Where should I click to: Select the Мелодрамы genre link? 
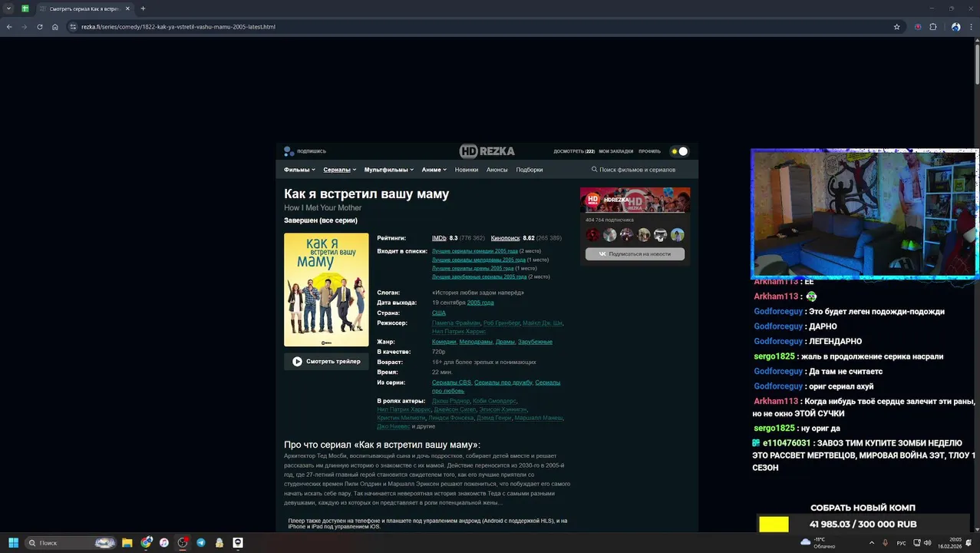[x=476, y=342]
